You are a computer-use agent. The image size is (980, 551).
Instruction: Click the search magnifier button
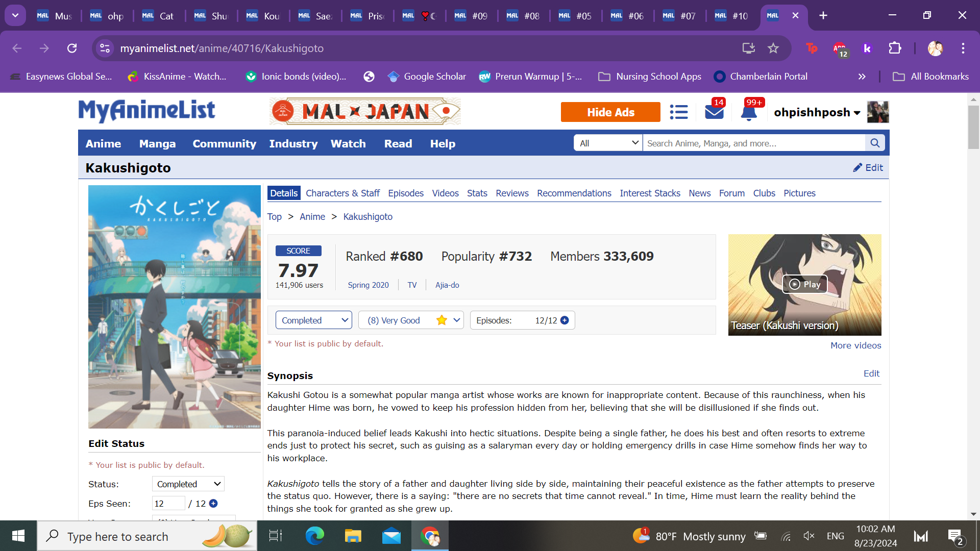click(x=875, y=143)
